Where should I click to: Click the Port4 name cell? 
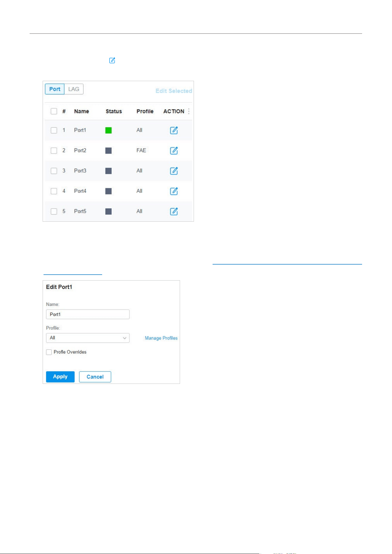[x=80, y=191]
